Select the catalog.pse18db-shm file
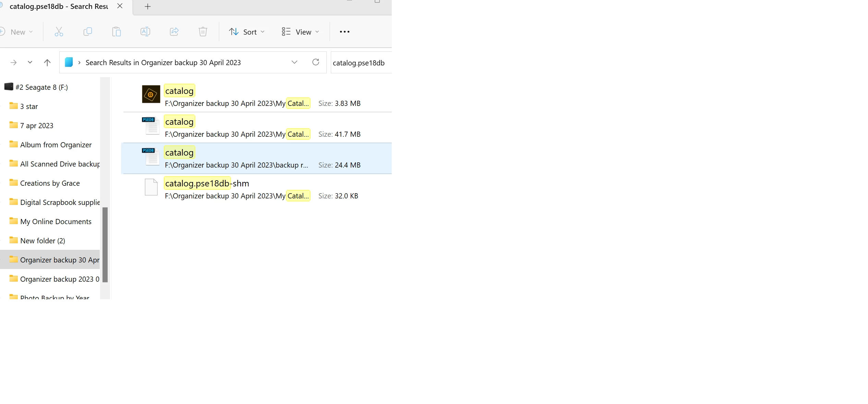 click(207, 184)
